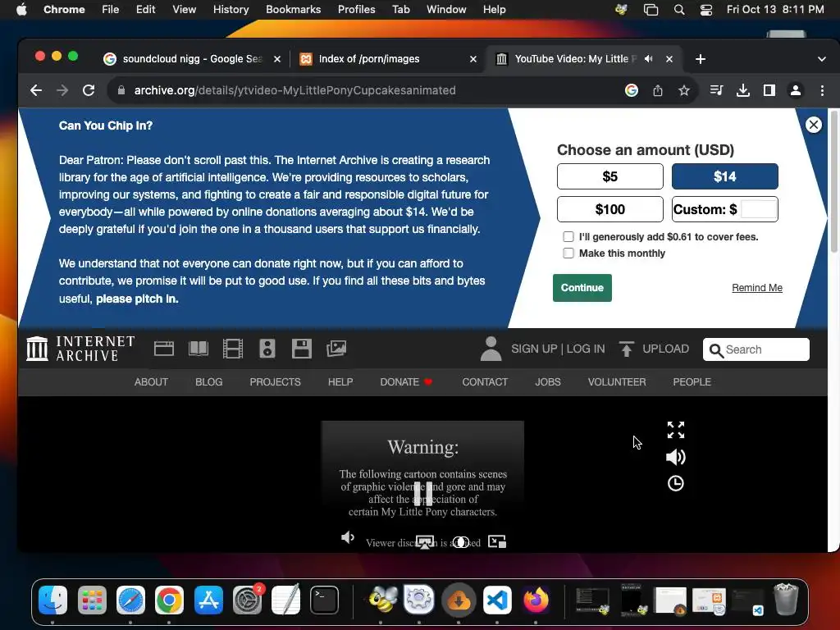Click the Internet Archive Search field

pos(756,349)
